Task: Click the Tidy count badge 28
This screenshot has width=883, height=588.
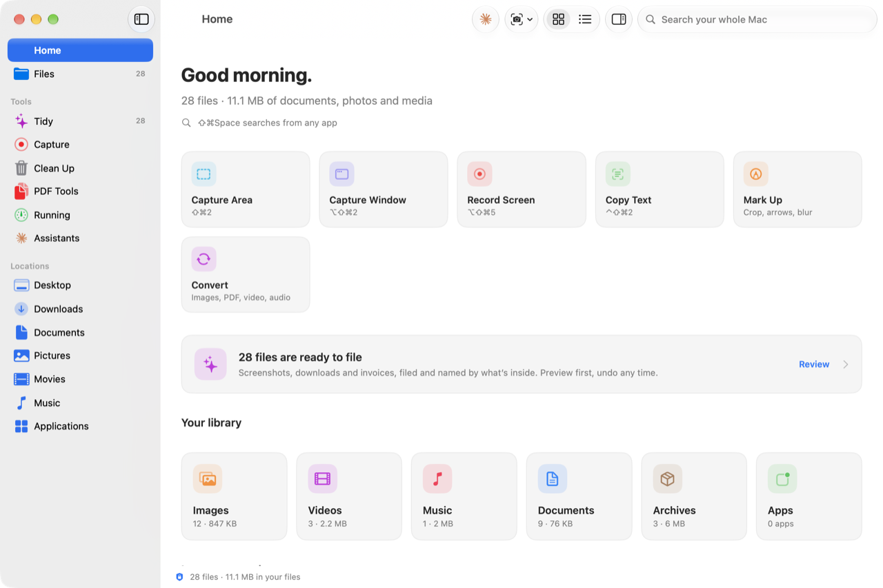Action: point(140,121)
